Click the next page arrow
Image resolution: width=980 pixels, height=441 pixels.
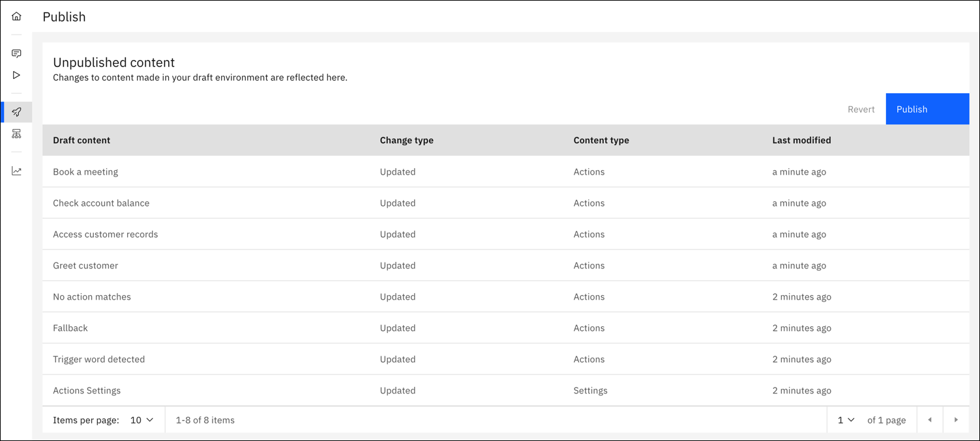point(956,420)
